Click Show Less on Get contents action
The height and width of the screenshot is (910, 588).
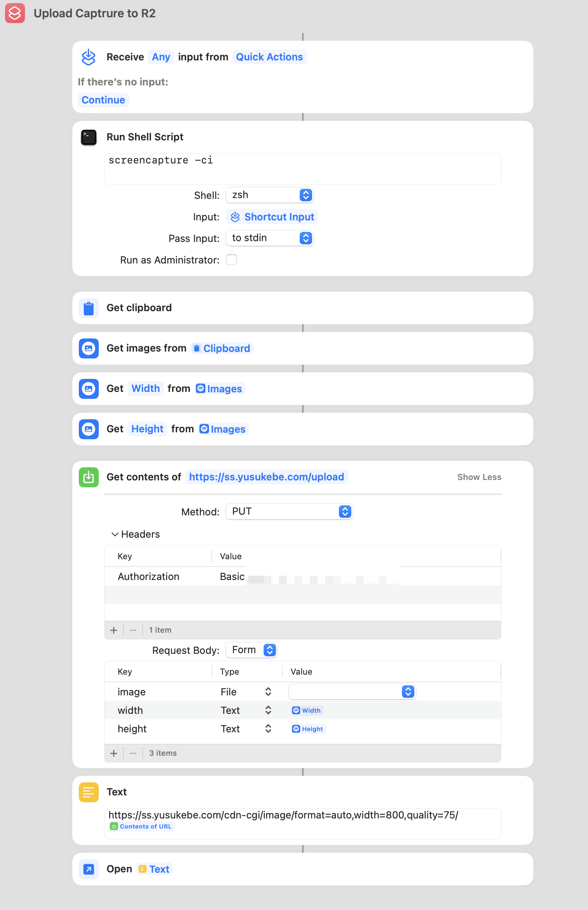click(479, 477)
